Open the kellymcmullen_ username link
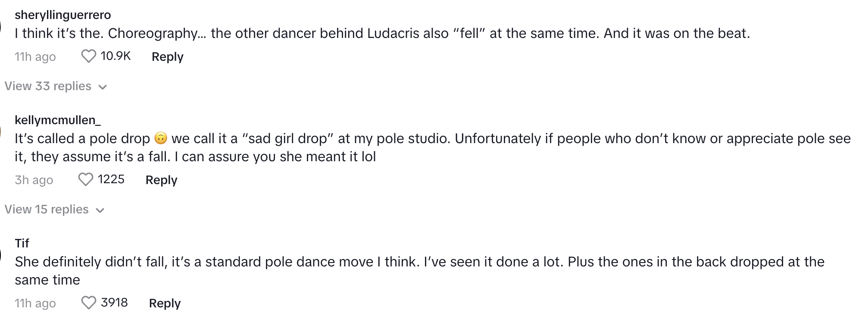868x319 pixels. coord(57,120)
